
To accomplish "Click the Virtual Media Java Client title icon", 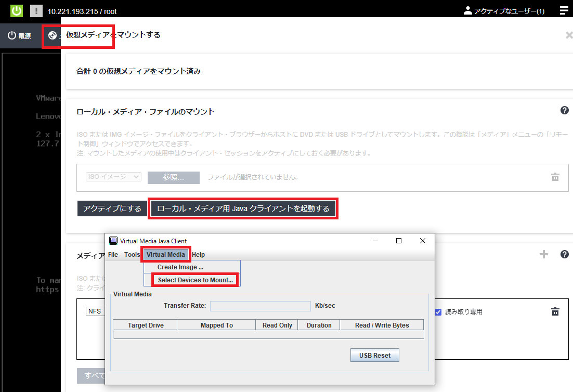I will (x=113, y=241).
